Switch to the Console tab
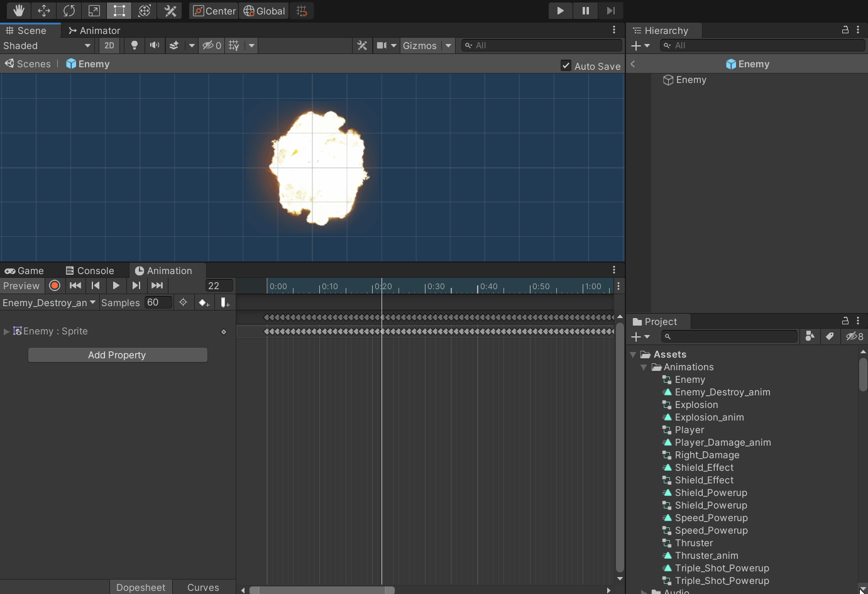Image resolution: width=868 pixels, height=594 pixels. (x=90, y=270)
